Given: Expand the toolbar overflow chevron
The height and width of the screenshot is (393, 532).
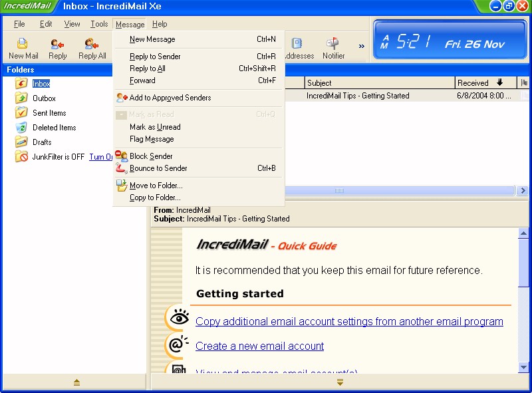Looking at the screenshot, I should point(362,47).
